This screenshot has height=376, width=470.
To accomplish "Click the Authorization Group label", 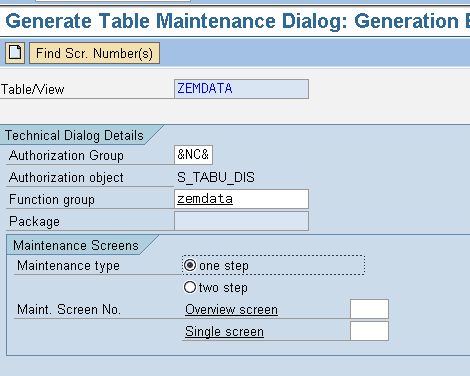I will [66, 155].
